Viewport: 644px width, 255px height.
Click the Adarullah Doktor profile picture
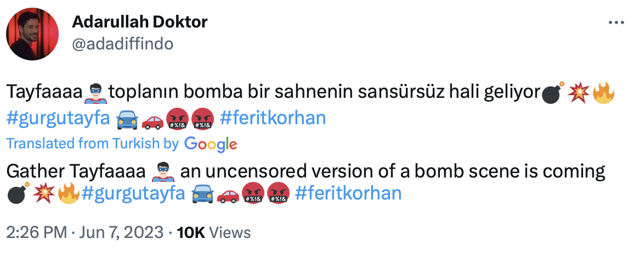[31, 35]
